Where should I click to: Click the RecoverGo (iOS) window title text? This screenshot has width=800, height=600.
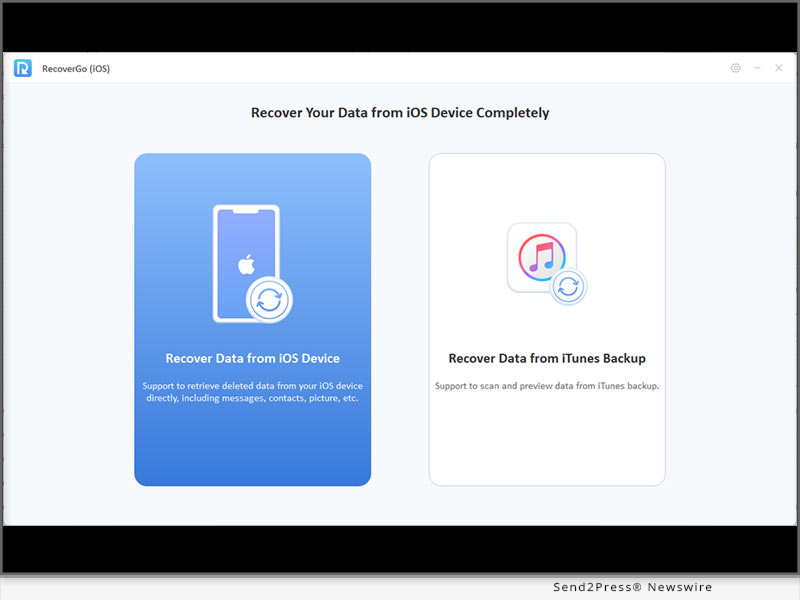coord(75,68)
